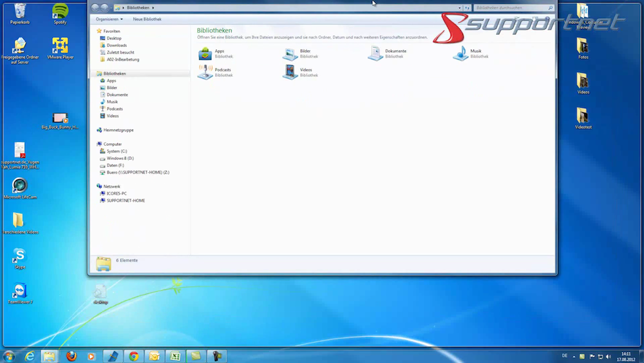The height and width of the screenshot is (363, 644).
Task: Select the TeamViewer 7 desktop icon
Action: pyautogui.click(x=20, y=292)
